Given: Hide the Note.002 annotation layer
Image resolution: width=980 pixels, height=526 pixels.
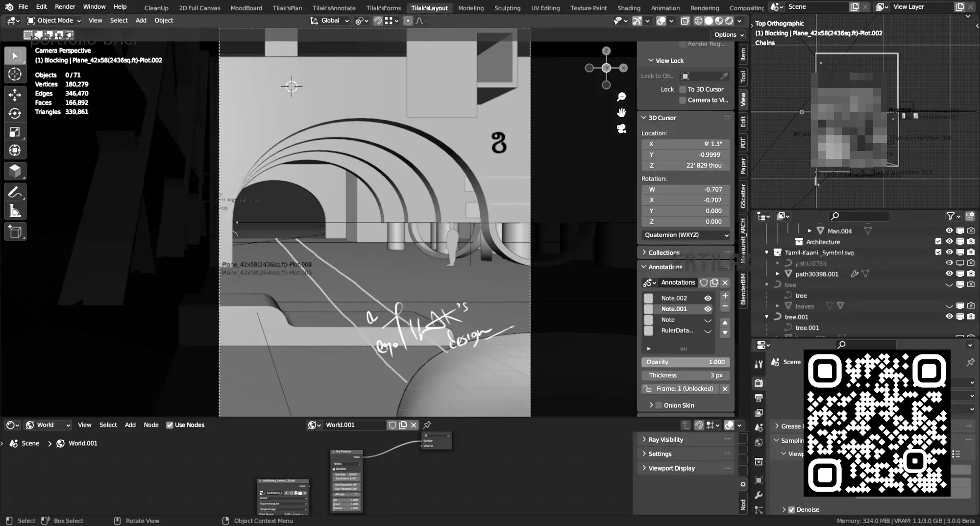Looking at the screenshot, I should pos(708,298).
